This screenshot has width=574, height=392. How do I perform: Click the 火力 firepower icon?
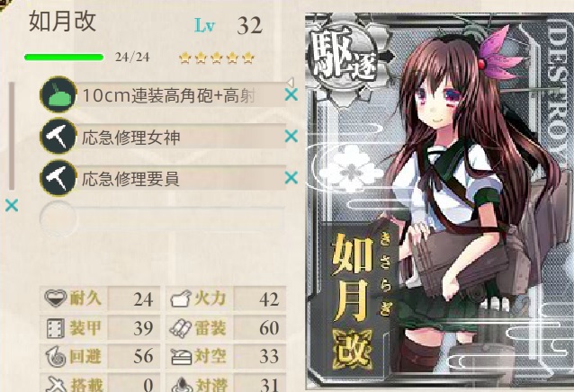pyautogui.click(x=181, y=298)
